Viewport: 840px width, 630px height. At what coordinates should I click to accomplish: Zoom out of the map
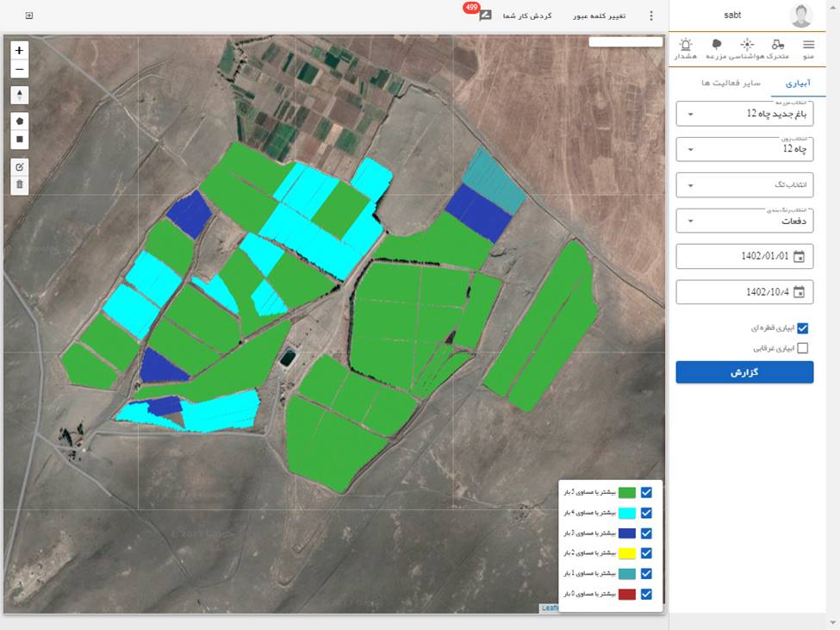(20, 70)
